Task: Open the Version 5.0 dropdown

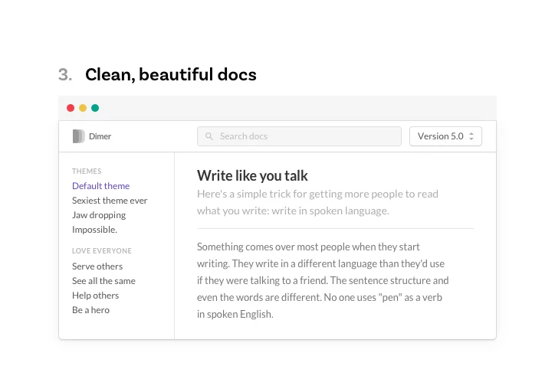Action: (x=445, y=136)
